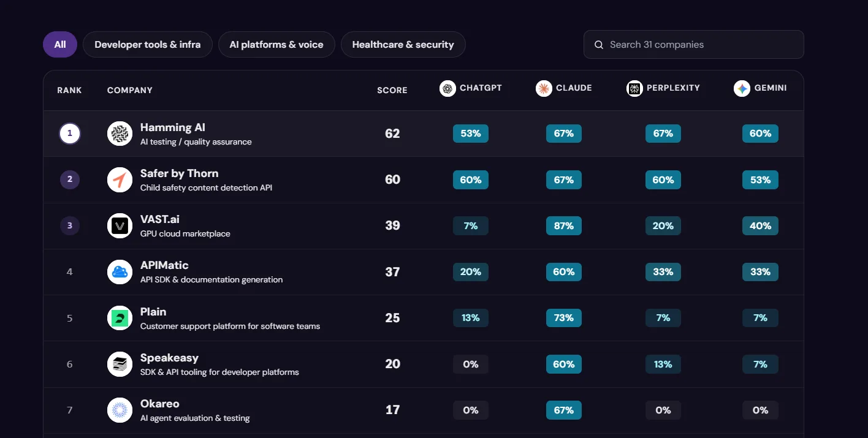Click the Safer by Thorn logo

(x=120, y=179)
